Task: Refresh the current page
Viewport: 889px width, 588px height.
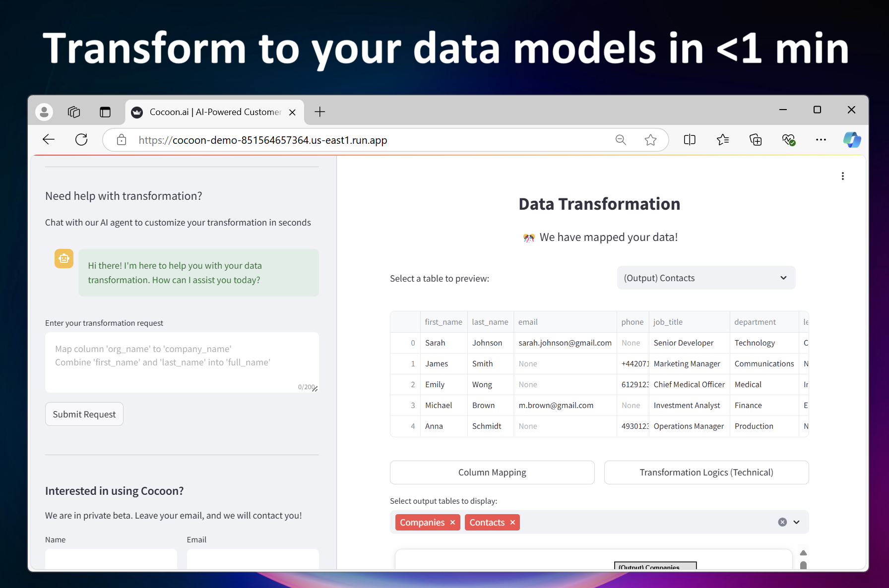Action: pos(81,140)
